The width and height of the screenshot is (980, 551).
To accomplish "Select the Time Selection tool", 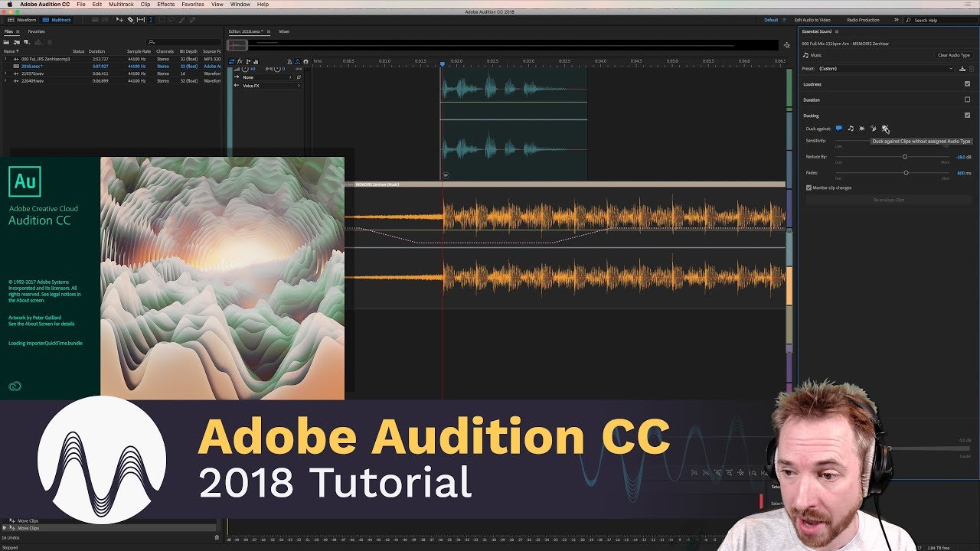I will (x=151, y=20).
